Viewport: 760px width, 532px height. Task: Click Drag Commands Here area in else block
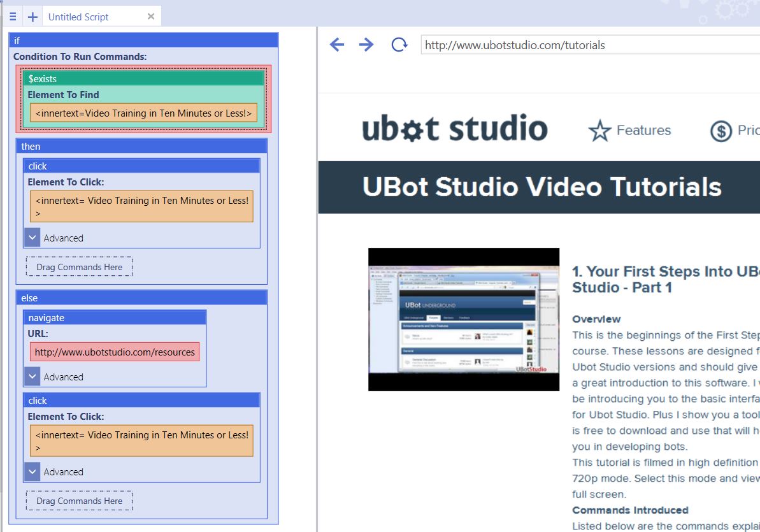point(80,501)
